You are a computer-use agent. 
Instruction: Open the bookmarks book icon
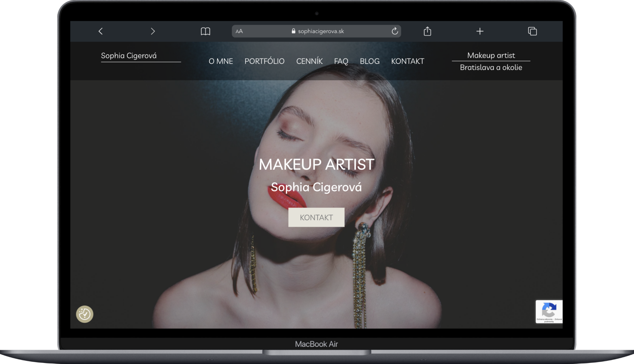pyautogui.click(x=205, y=31)
